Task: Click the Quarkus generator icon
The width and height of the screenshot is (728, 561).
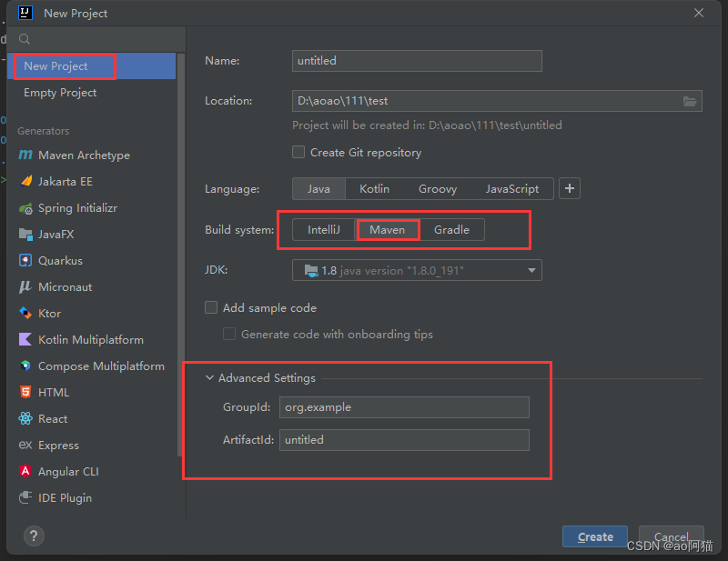Action: [25, 260]
